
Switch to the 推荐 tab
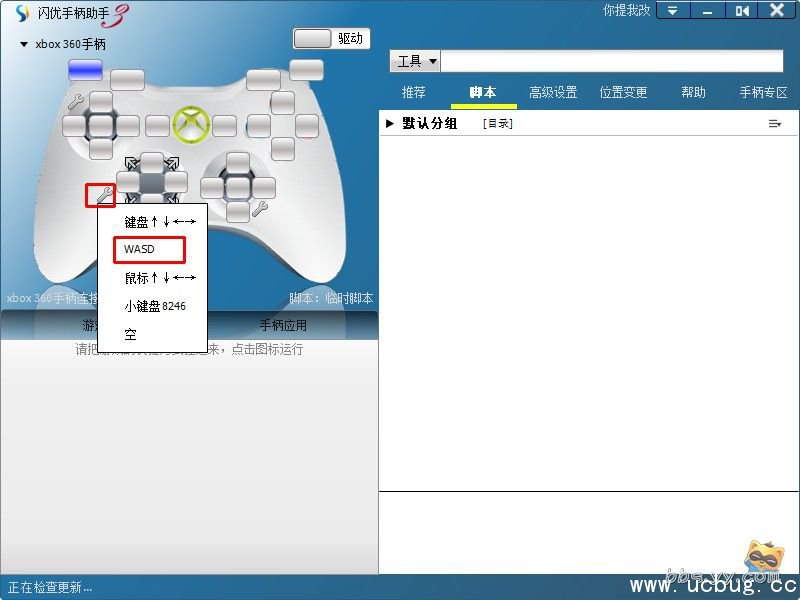pos(414,92)
